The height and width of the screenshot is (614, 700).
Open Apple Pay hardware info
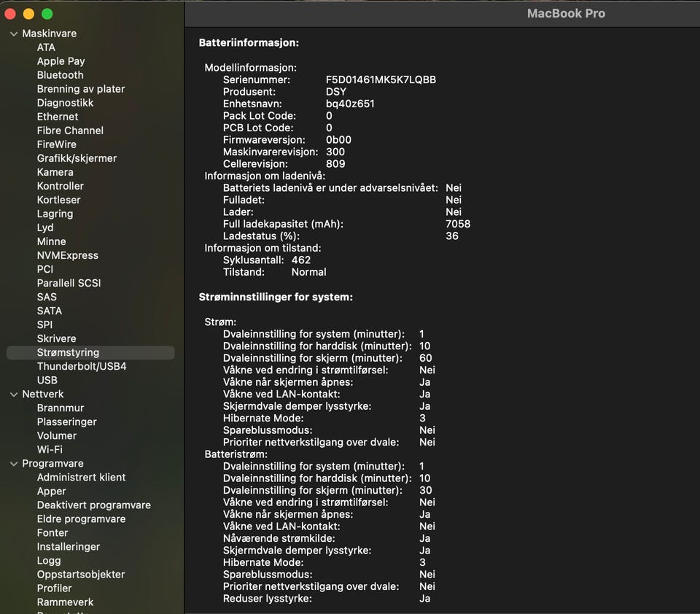61,61
